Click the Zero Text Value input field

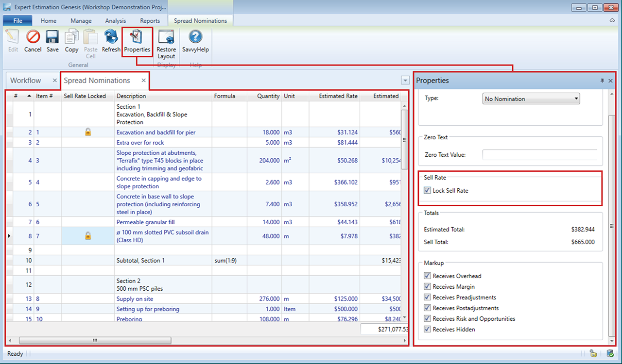(539, 155)
